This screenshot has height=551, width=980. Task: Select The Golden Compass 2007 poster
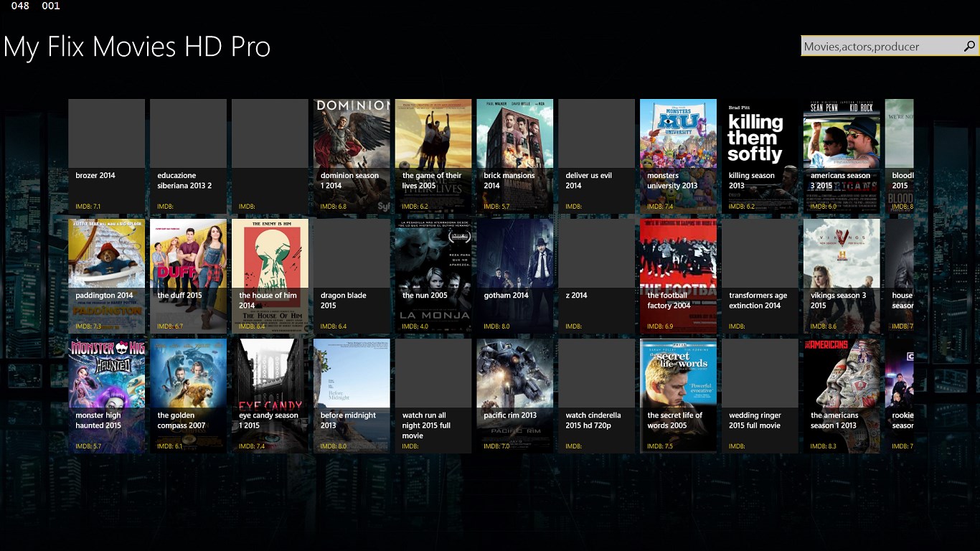pos(188,395)
